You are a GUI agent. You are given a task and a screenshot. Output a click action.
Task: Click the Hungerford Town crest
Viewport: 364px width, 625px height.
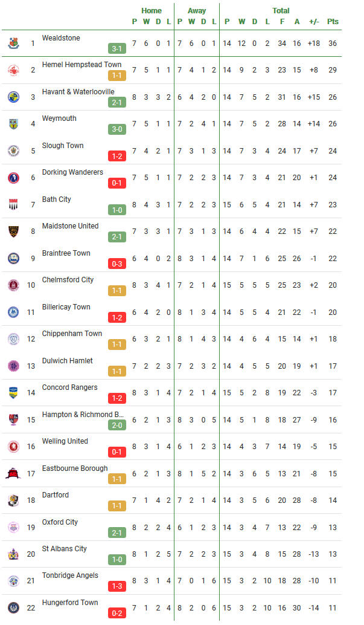[13, 608]
